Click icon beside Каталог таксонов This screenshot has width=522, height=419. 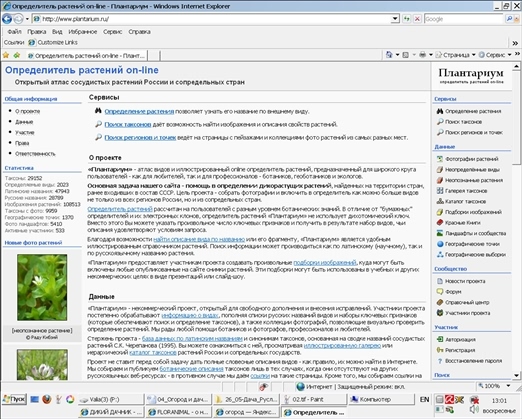440,201
